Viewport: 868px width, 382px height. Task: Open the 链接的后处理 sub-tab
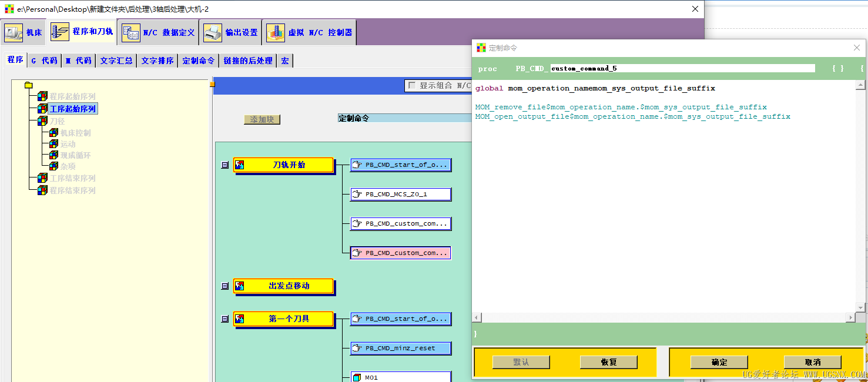click(247, 60)
